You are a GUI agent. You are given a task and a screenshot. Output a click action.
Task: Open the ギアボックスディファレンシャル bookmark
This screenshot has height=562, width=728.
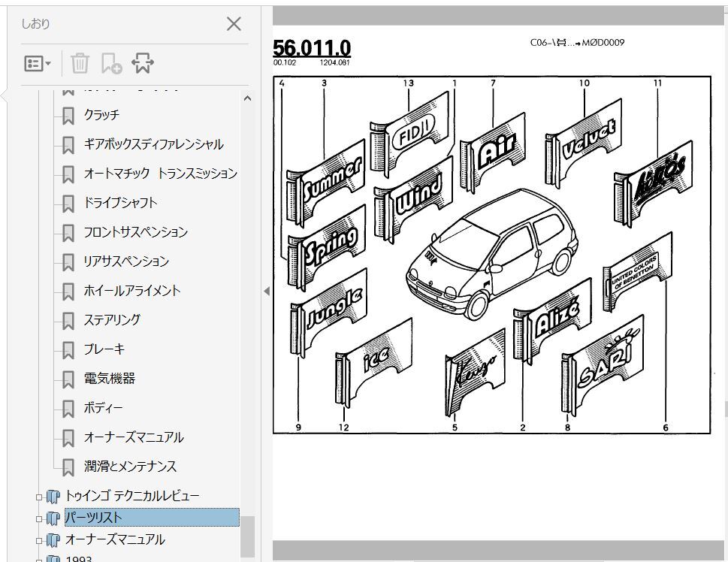[x=154, y=144]
